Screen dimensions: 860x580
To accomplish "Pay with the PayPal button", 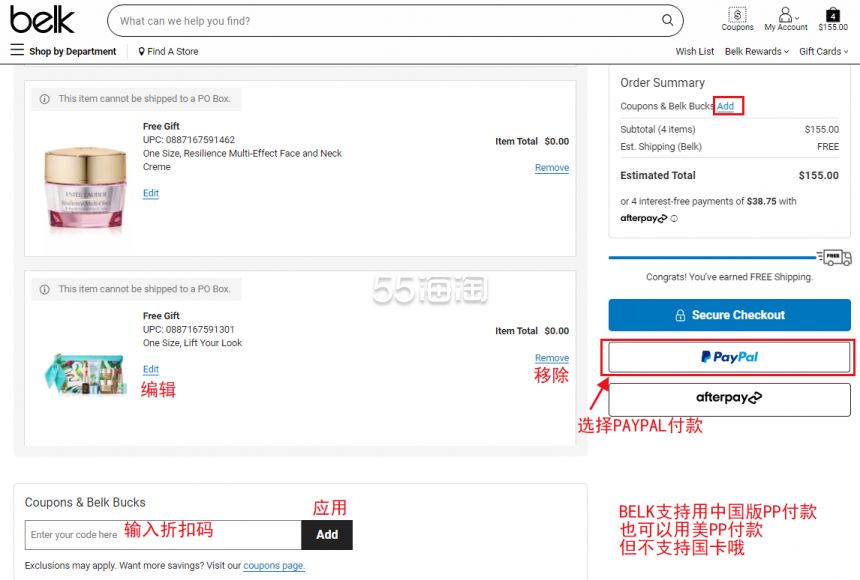I will point(729,357).
